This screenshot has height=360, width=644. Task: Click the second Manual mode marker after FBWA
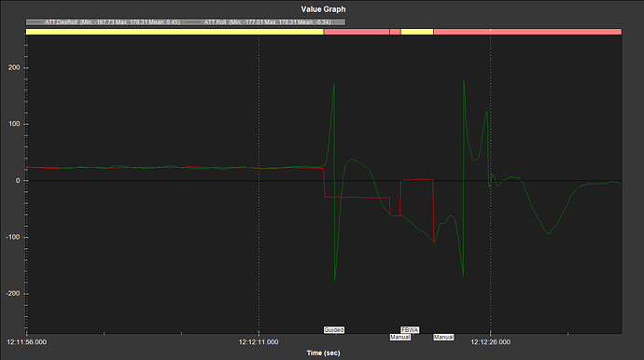pos(443,337)
